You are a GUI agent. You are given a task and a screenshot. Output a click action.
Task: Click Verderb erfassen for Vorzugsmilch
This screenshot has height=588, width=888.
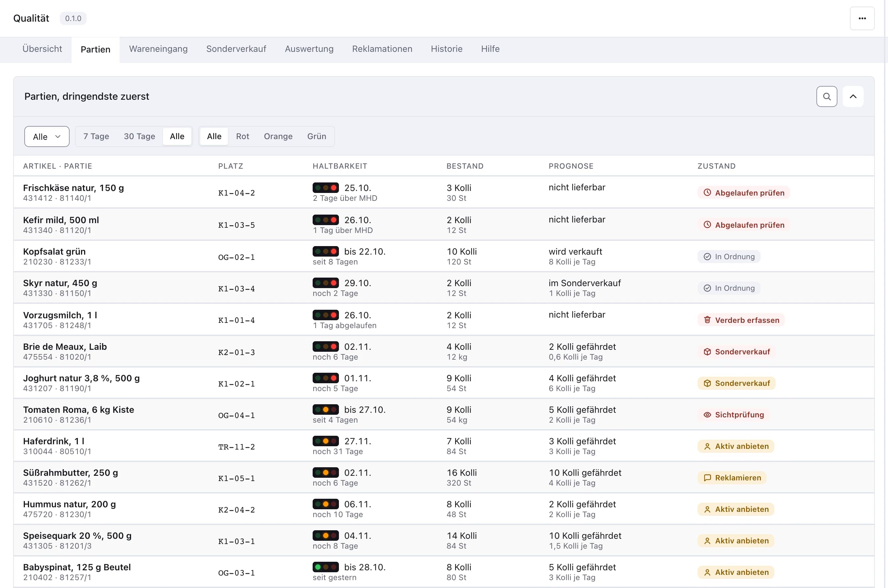741,320
